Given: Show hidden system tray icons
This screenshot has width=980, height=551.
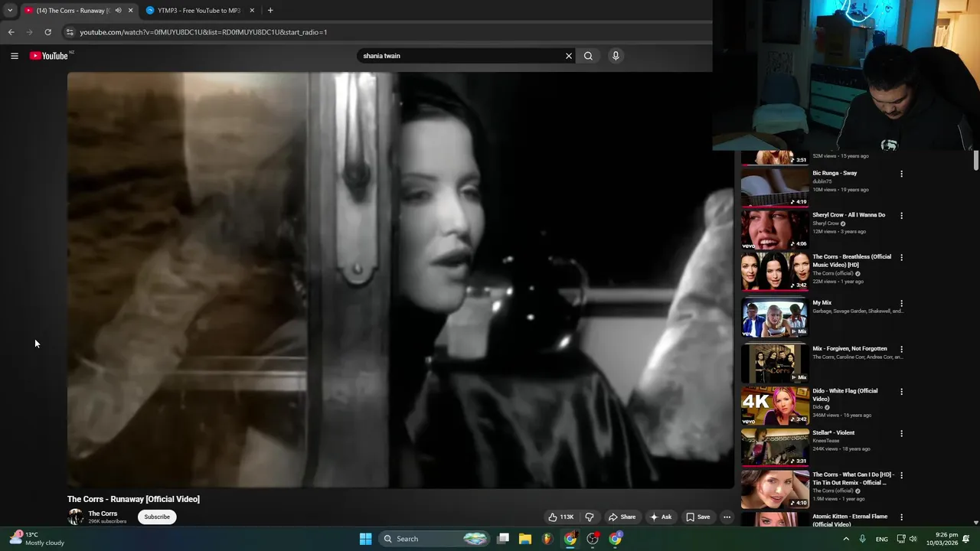Looking at the screenshot, I should coord(846,539).
